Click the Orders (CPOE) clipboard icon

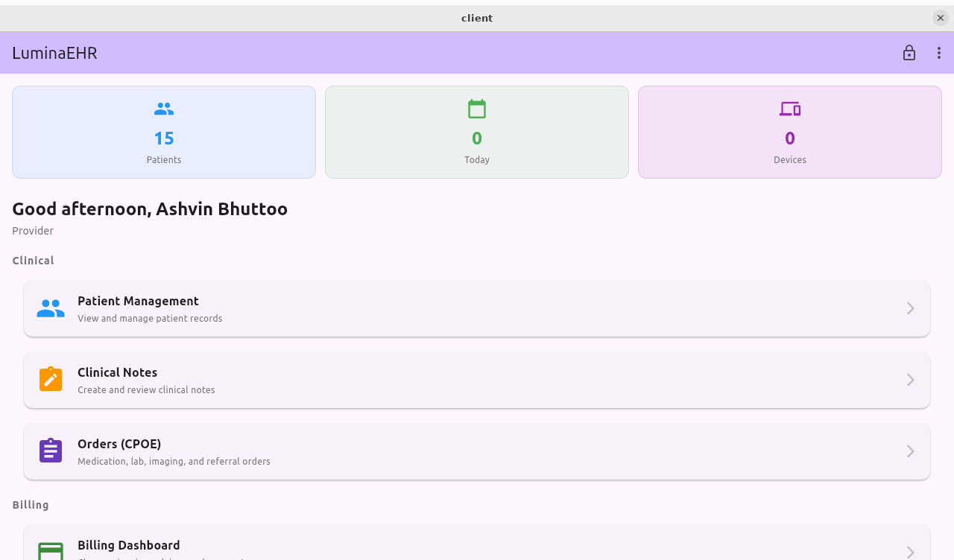(x=50, y=451)
